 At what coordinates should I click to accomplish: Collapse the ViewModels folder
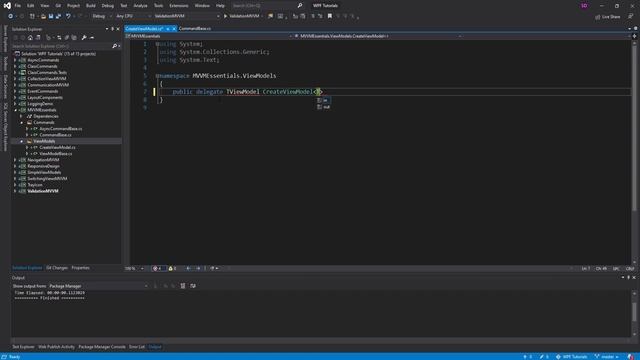pyautogui.click(x=22, y=141)
